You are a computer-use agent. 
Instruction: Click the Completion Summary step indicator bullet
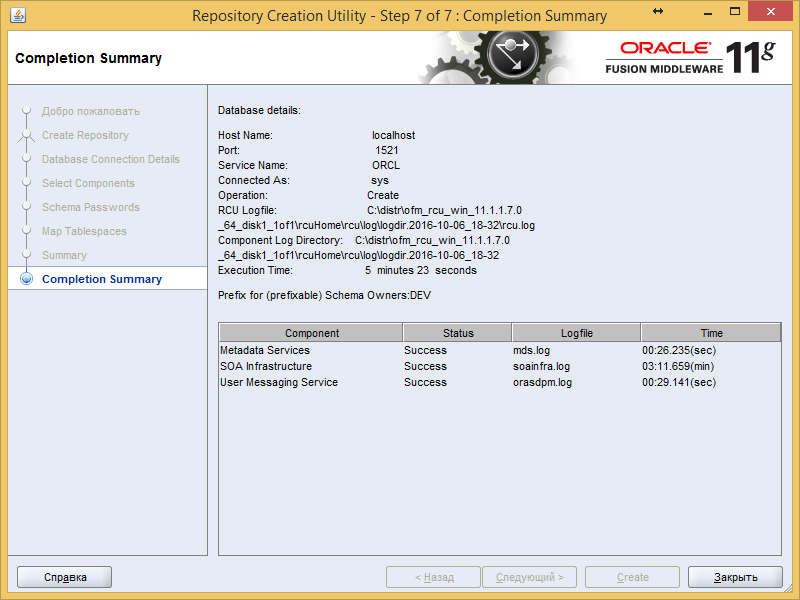(x=28, y=279)
